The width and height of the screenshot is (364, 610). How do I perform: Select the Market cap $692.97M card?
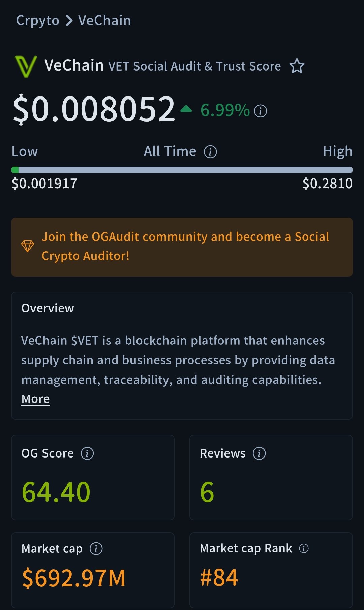click(x=93, y=570)
